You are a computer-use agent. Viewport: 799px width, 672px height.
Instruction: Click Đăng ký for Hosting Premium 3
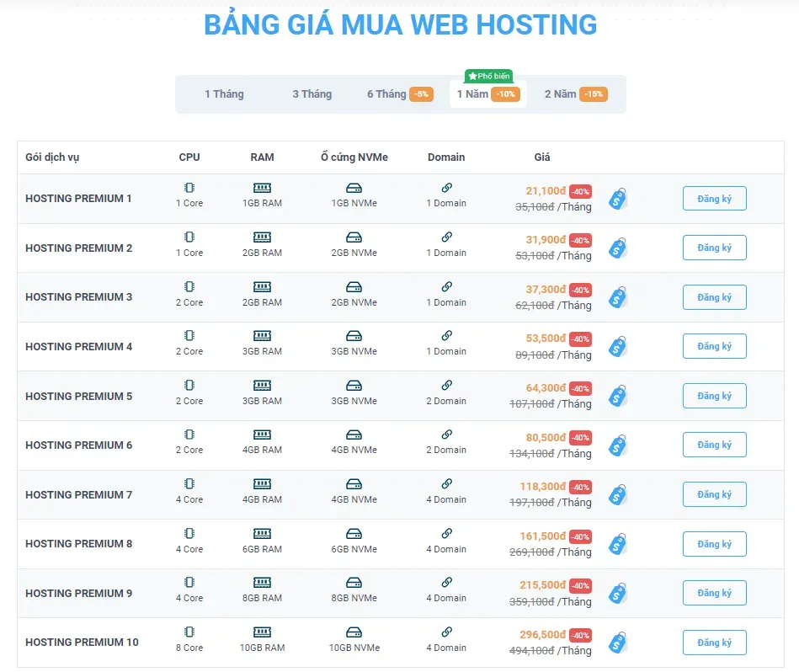pos(715,297)
